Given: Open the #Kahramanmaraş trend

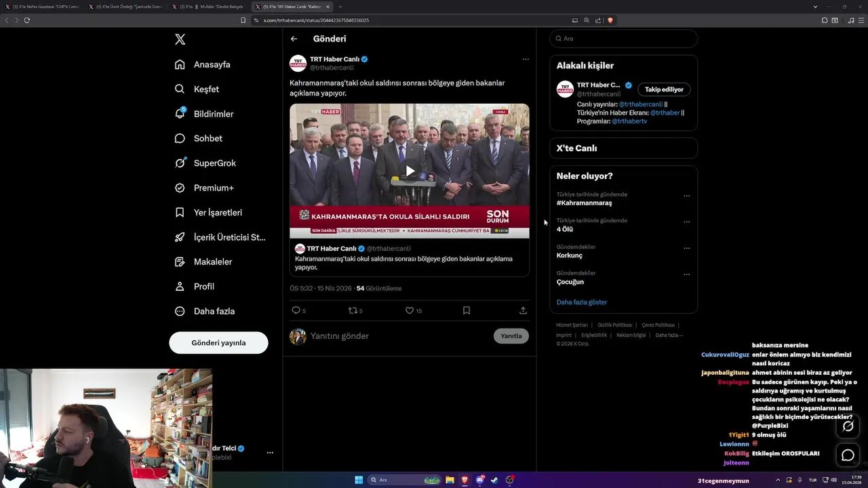Looking at the screenshot, I should pyautogui.click(x=584, y=203).
